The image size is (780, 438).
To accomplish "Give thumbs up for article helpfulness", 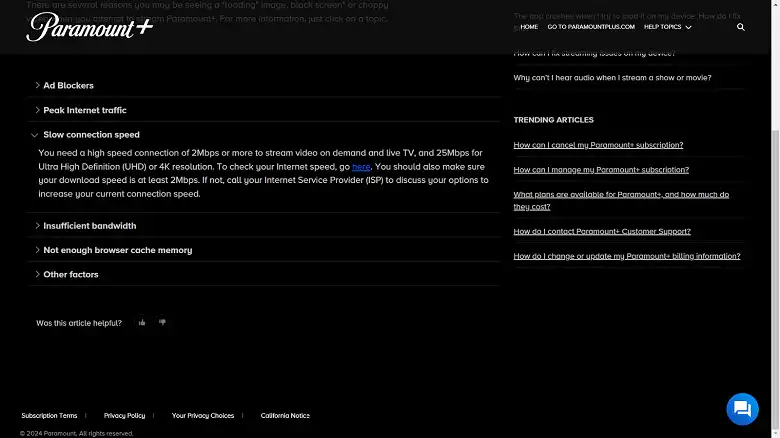I will point(142,323).
